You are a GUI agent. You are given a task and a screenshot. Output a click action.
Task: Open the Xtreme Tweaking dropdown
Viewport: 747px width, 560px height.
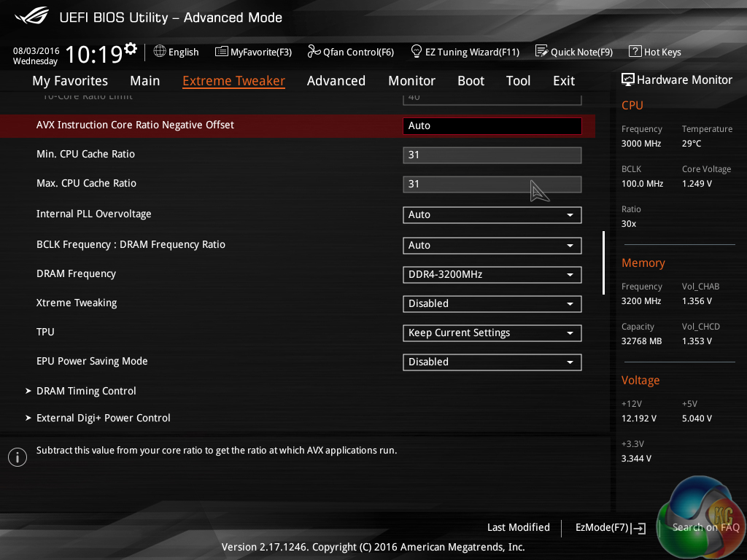coord(492,304)
